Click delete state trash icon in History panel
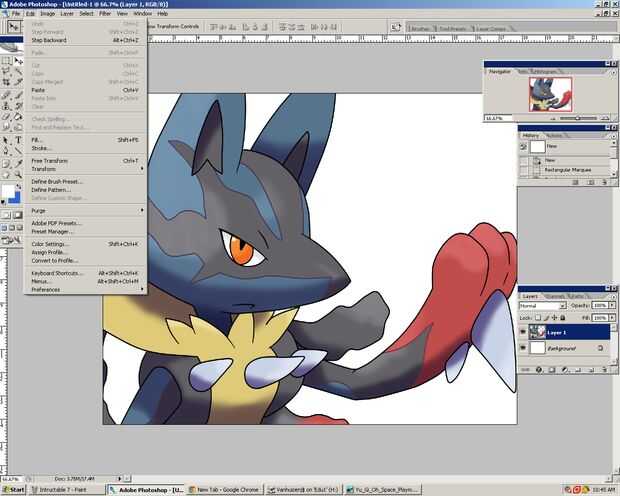The height and width of the screenshot is (496, 620). tap(604, 182)
